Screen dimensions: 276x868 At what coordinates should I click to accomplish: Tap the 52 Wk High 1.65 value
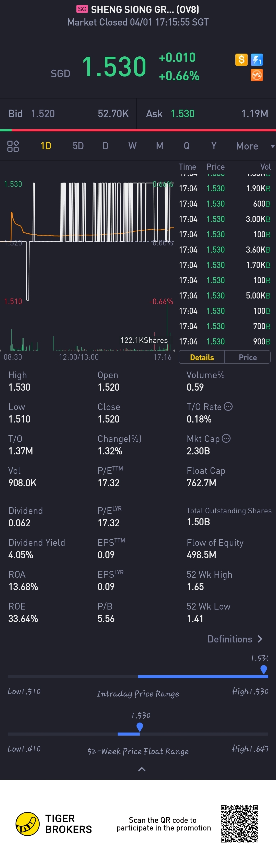click(x=195, y=587)
